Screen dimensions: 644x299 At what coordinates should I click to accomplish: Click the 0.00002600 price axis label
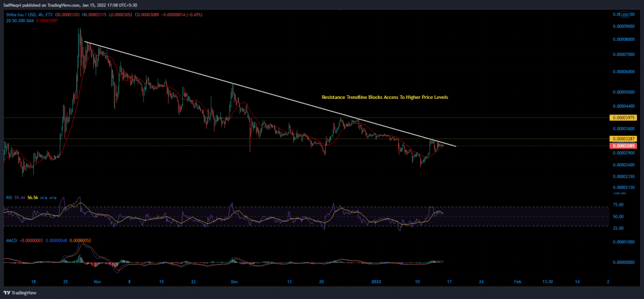623,166
